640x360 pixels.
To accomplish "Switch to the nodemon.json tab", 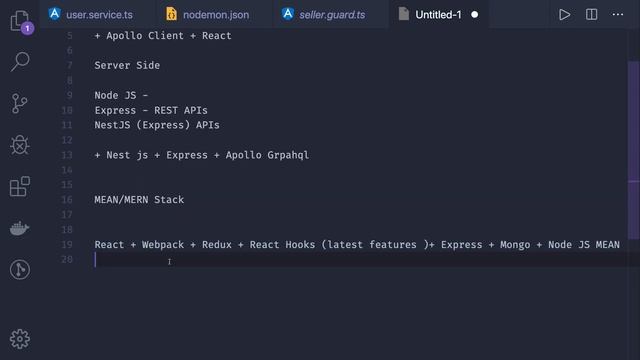I will pyautogui.click(x=207, y=15).
